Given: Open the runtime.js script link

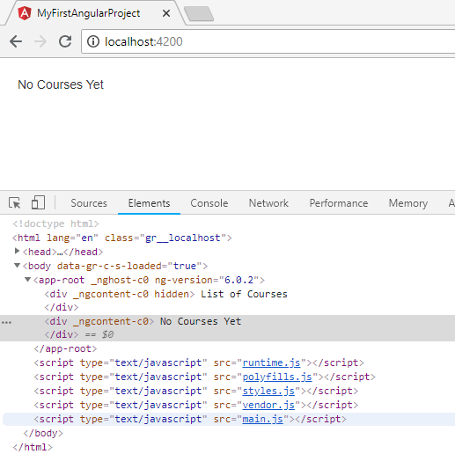Looking at the screenshot, I should [271, 362].
